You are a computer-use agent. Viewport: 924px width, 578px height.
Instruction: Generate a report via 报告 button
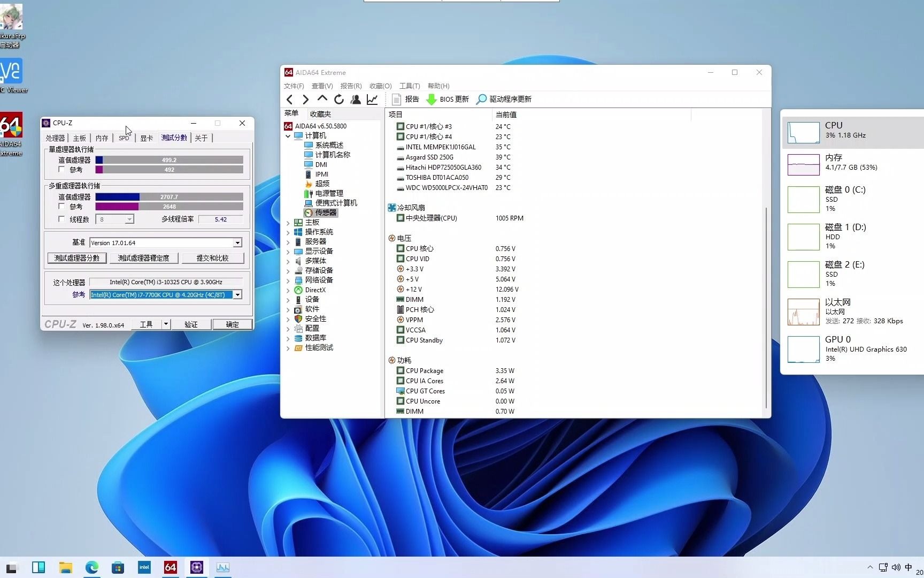(405, 100)
